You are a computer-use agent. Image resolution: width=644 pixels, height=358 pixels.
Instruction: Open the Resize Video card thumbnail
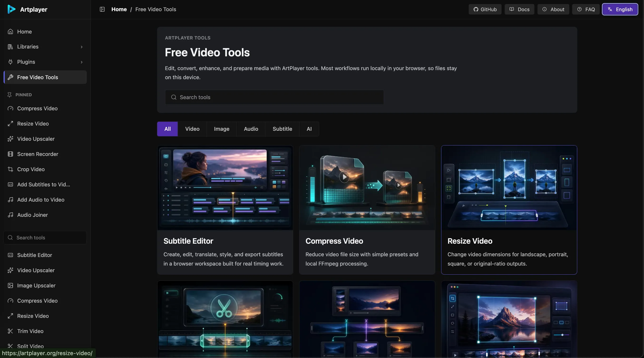coord(509,188)
